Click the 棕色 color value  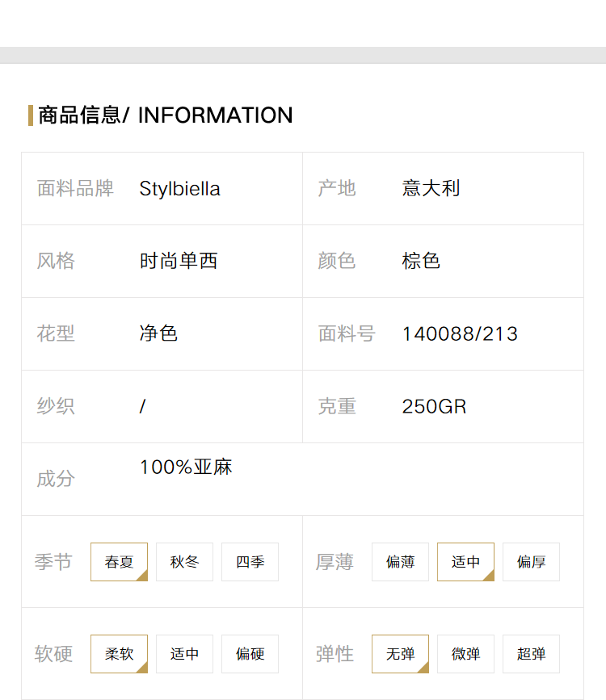(x=421, y=261)
